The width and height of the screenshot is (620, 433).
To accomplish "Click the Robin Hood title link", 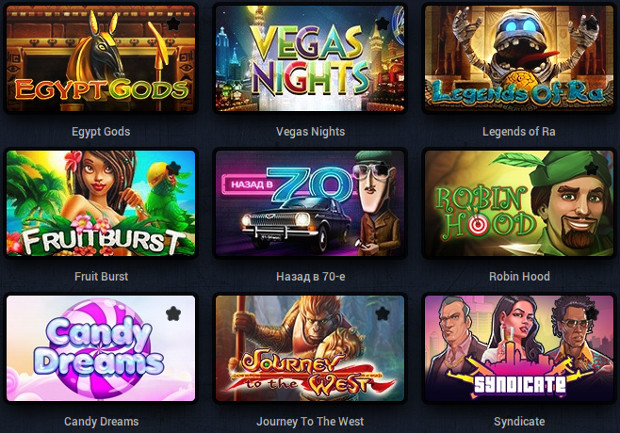I will 519,276.
